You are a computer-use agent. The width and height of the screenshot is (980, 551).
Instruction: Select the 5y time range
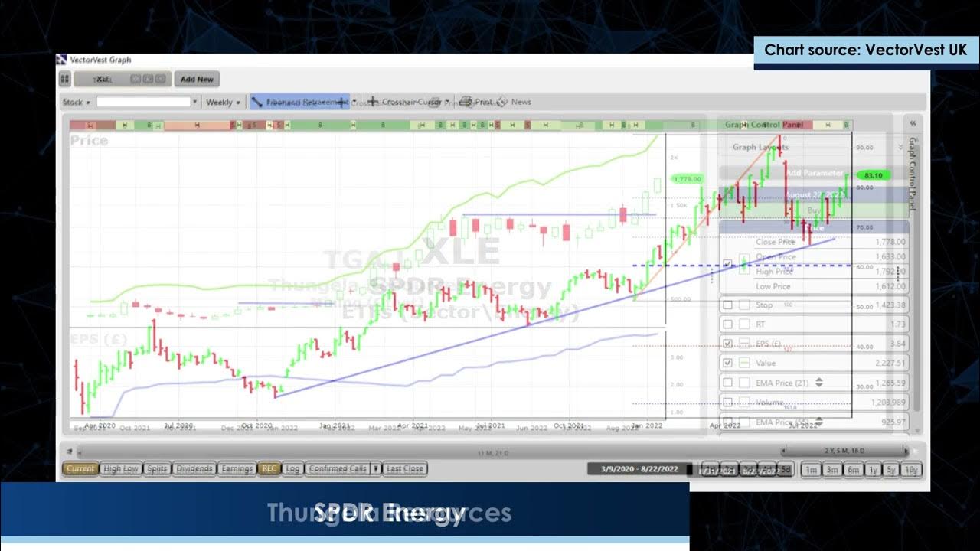tap(892, 470)
